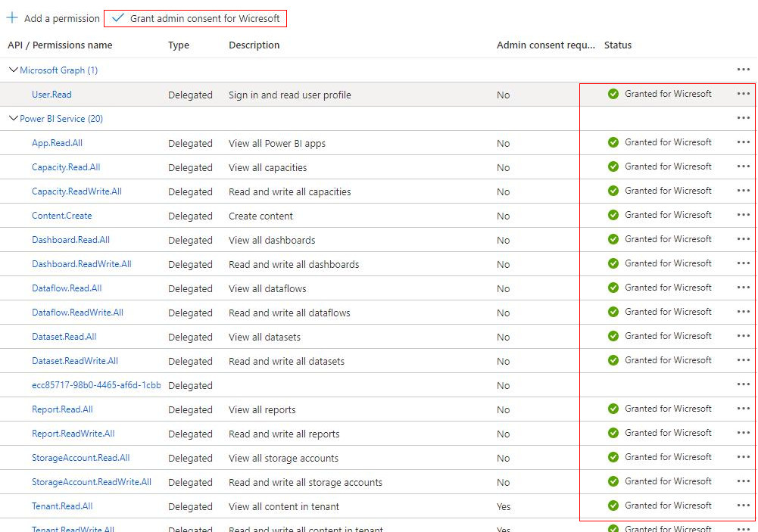This screenshot has height=532, width=758.
Task: Click the checkmark icon of Grant admin consent
Action: (117, 18)
